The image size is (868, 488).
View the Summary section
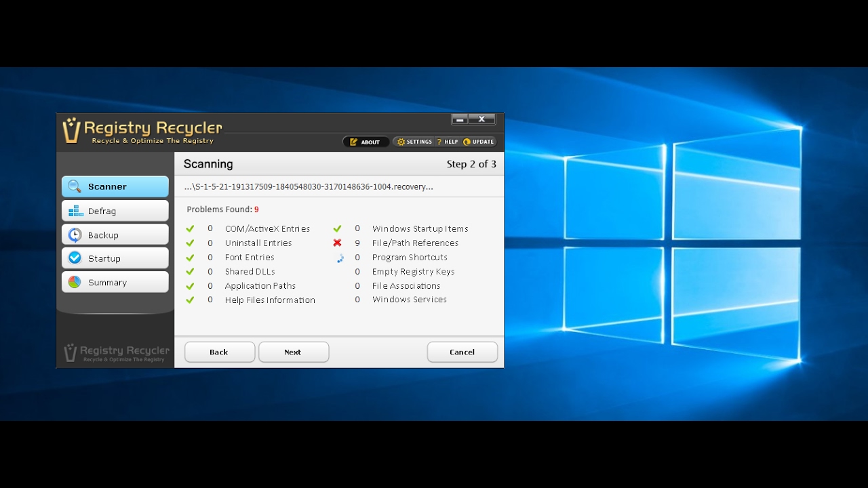click(115, 282)
